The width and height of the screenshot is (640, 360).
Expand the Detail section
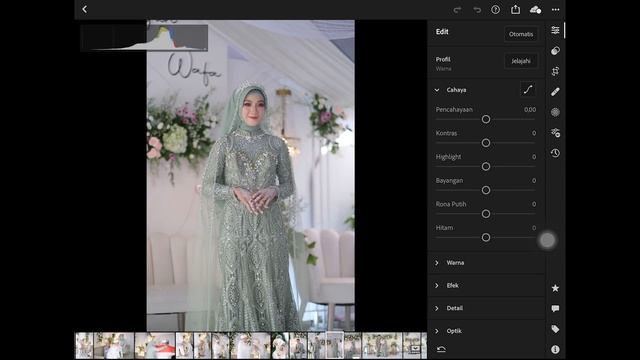pyautogui.click(x=437, y=308)
